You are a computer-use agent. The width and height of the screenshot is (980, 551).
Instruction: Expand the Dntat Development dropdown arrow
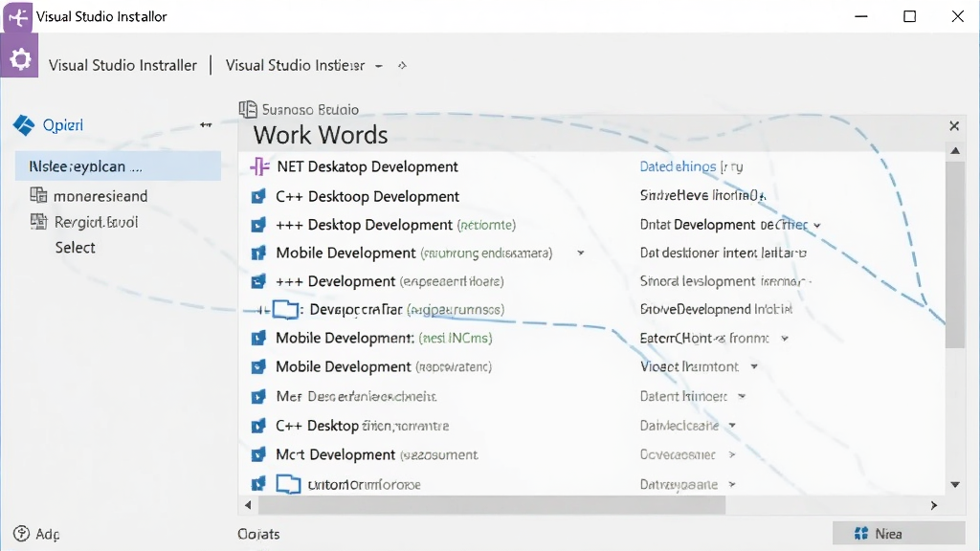pos(817,226)
